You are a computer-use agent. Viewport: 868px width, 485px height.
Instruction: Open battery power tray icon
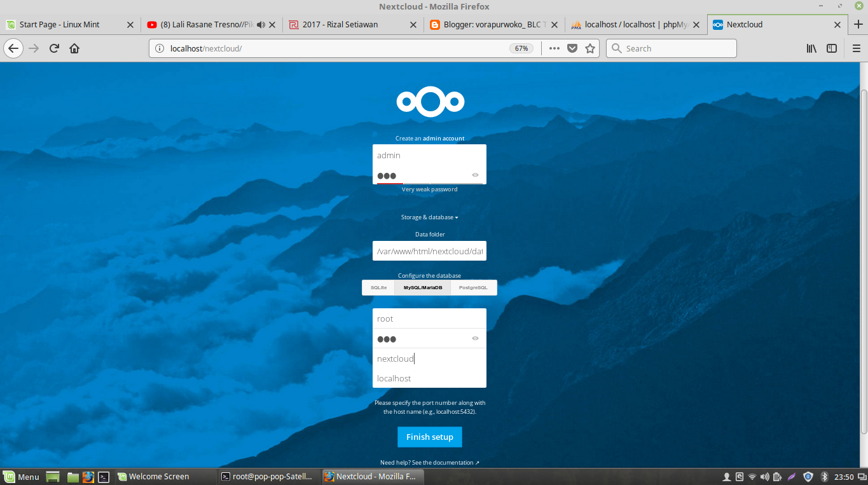click(x=777, y=477)
